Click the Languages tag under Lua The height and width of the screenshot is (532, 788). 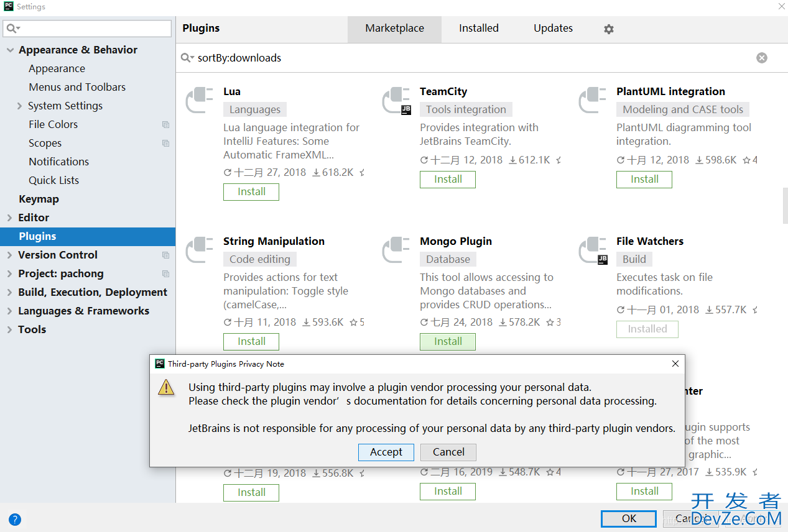255,109
